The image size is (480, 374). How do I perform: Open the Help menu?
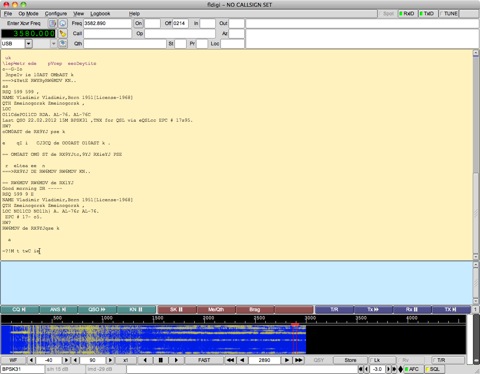point(134,14)
